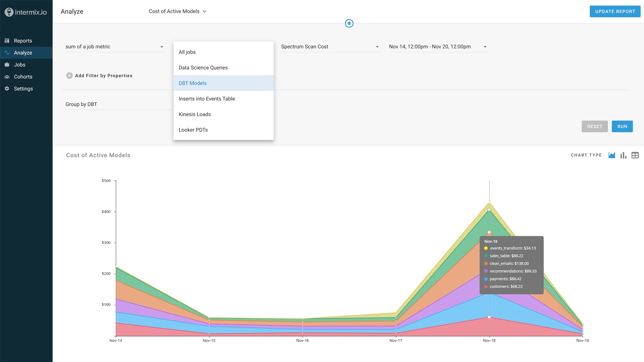
Task: Switch to table view chart icon
Action: [x=635, y=155]
